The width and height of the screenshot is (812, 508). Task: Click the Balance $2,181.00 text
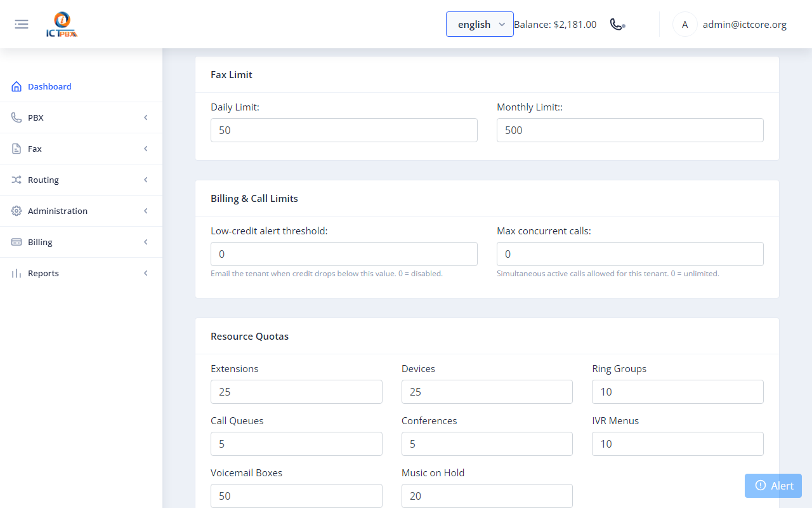[555, 25]
